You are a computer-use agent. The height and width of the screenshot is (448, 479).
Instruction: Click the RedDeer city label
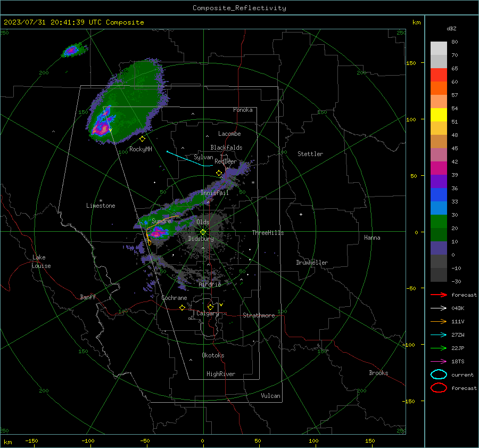pyautogui.click(x=226, y=161)
